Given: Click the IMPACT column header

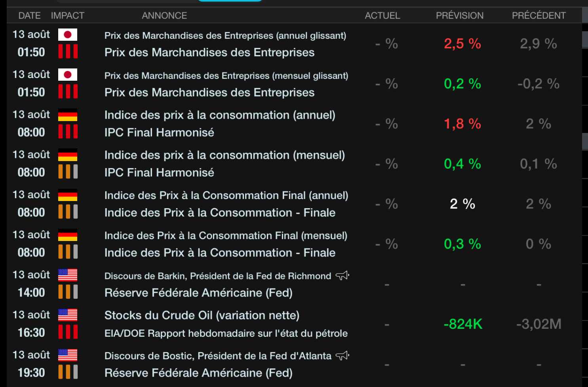Looking at the screenshot, I should pyautogui.click(x=68, y=15).
